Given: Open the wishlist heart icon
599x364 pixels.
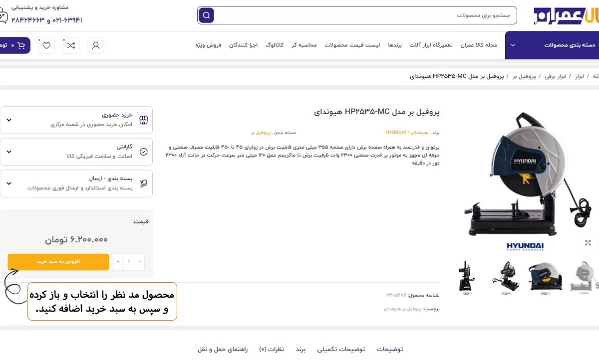Looking at the screenshot, I should 46,45.
